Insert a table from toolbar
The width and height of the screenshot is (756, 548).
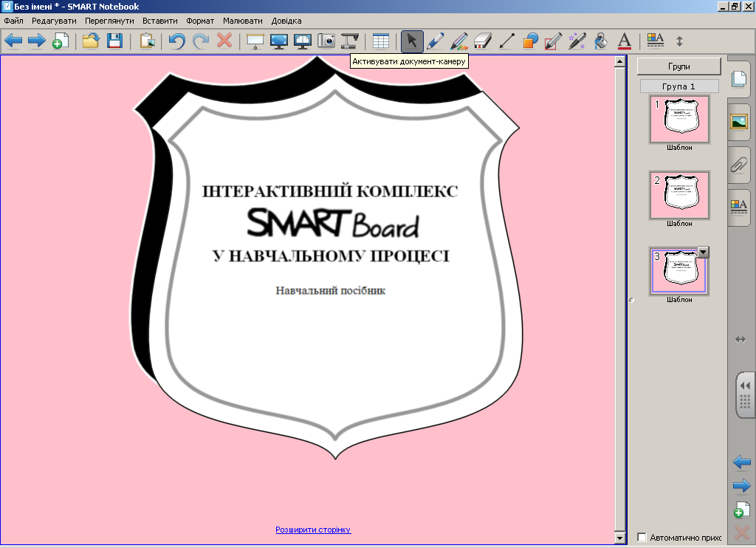(380, 41)
